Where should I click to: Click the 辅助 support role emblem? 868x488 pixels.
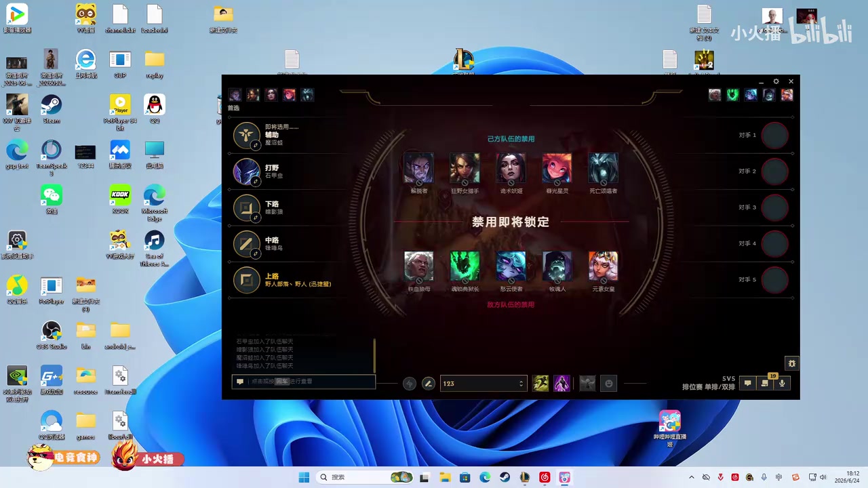tap(246, 135)
